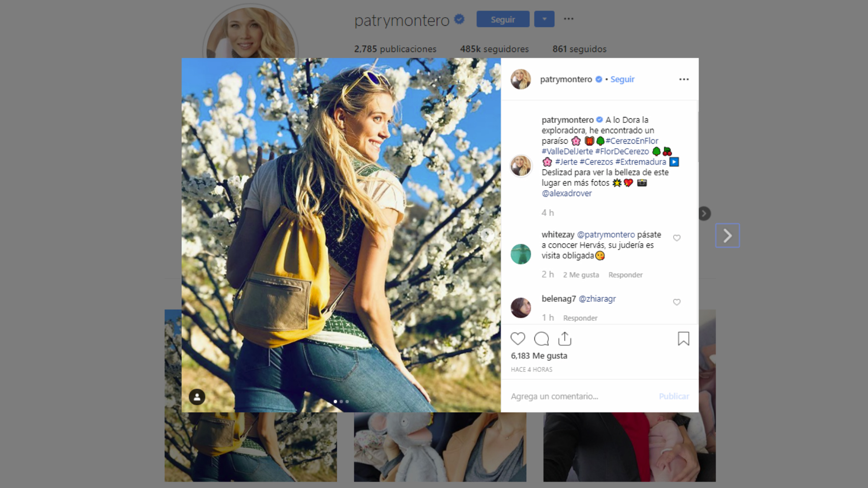Image resolution: width=868 pixels, height=488 pixels.
Task: Click the #CerezoEnFlor hashtag
Action: (632, 141)
